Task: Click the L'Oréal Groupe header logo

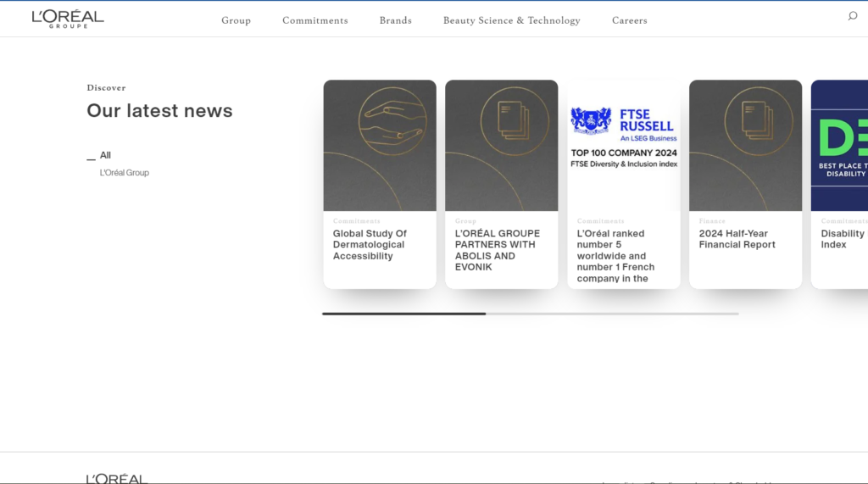Action: 68,19
